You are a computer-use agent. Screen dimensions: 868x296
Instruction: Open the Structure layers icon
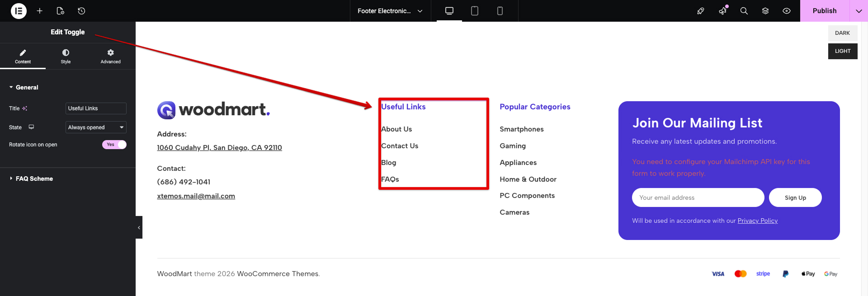pos(765,11)
